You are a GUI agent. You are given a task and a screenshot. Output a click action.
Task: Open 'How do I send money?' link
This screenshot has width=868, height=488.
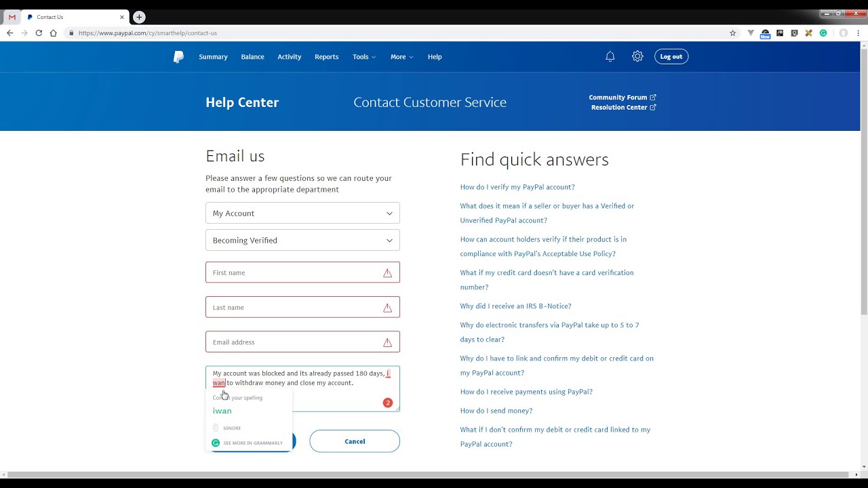pos(496,411)
